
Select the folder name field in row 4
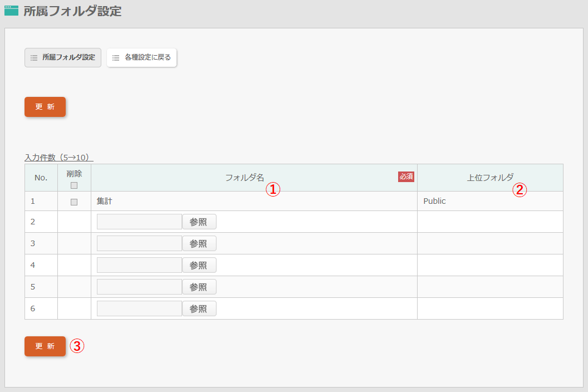pyautogui.click(x=139, y=265)
